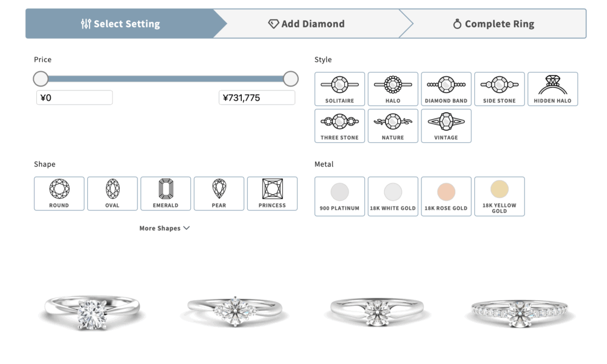Pick the Hidden Halo style icon

pos(552,89)
